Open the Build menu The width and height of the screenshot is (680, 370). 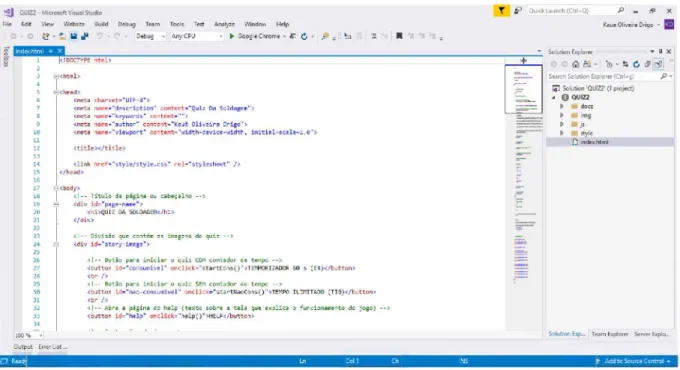(101, 24)
